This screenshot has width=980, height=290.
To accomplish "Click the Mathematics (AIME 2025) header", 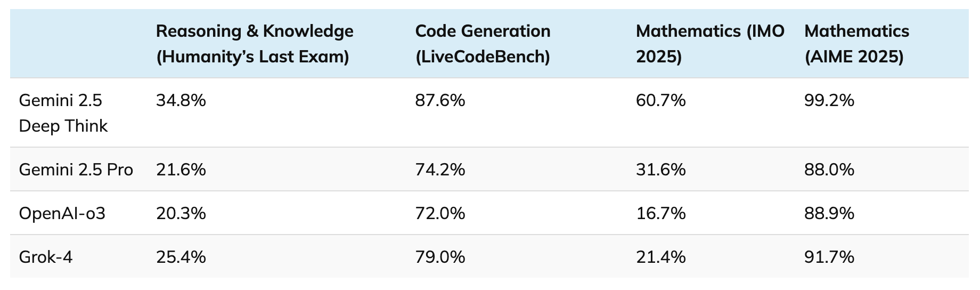I will [x=856, y=44].
